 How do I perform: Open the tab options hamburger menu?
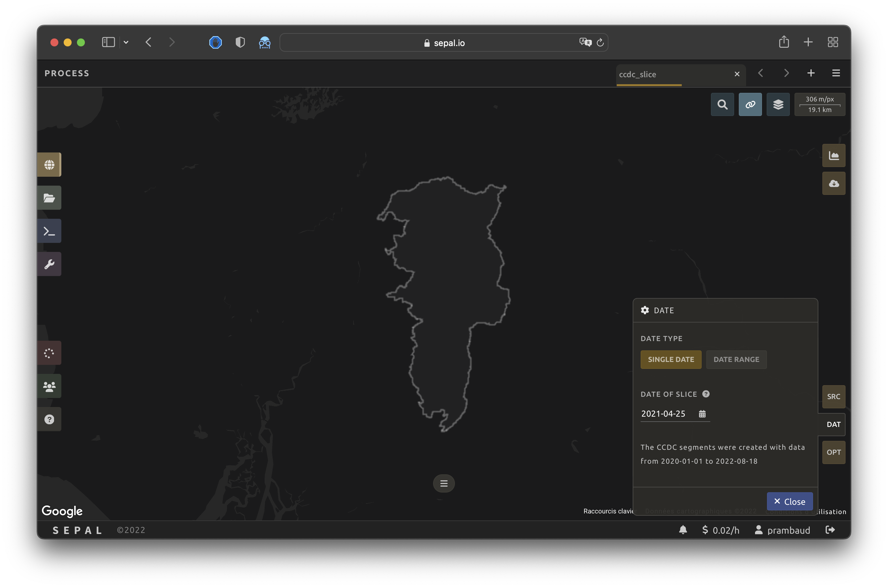[x=836, y=73]
